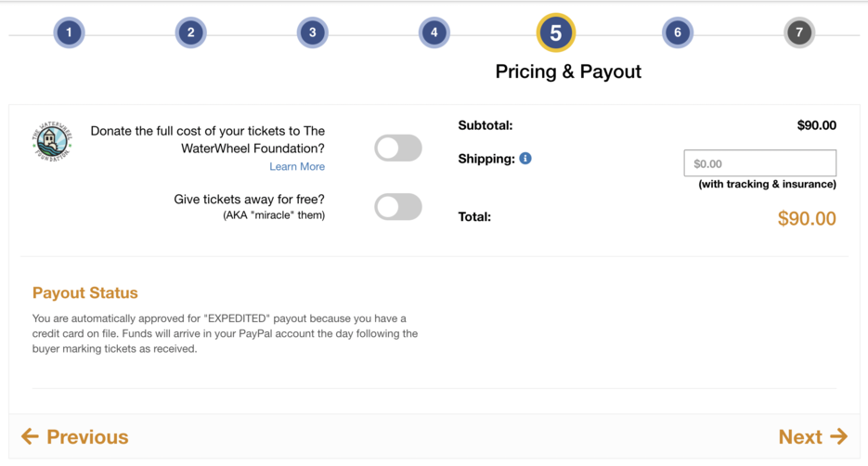Toggle give tickets away for free

398,206
